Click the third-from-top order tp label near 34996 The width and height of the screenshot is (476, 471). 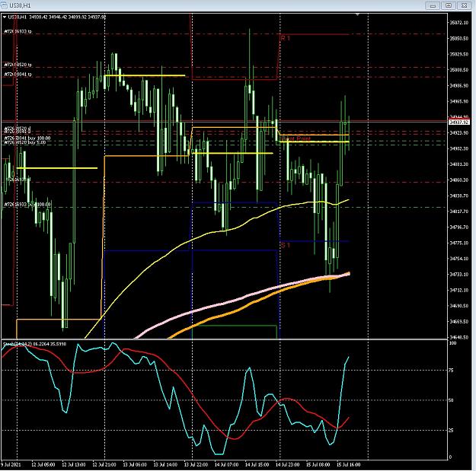(18, 74)
